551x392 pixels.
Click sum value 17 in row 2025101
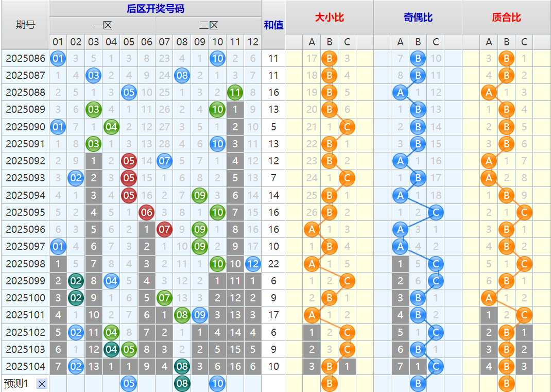click(273, 315)
